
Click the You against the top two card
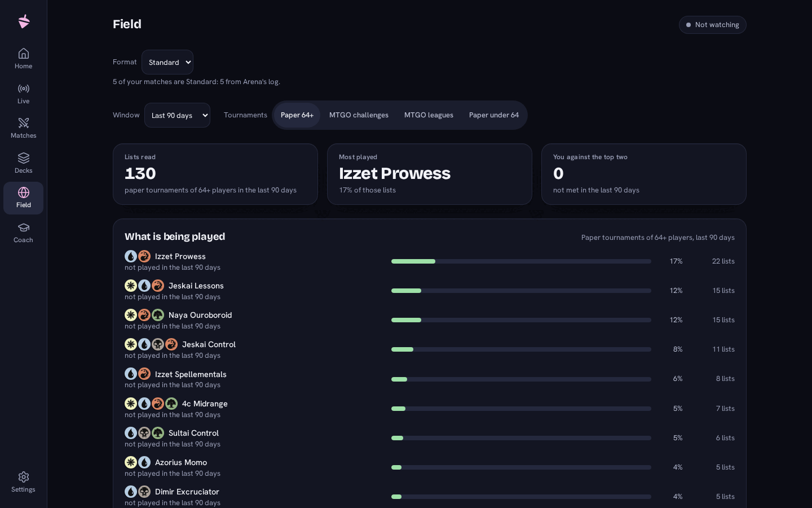[x=644, y=174]
